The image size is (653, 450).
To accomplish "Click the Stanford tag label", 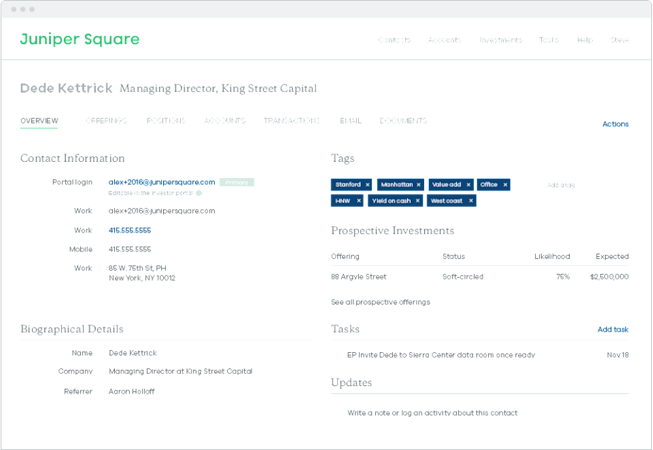I will pos(348,184).
